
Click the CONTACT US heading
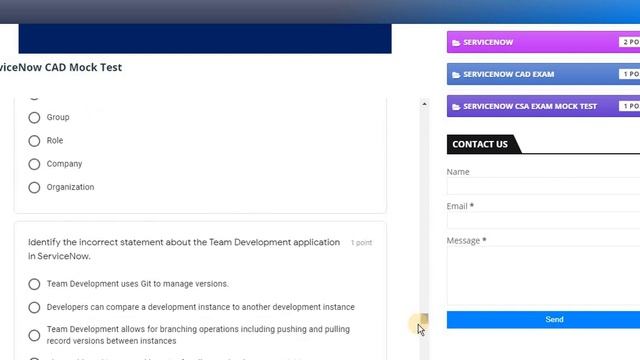[480, 144]
